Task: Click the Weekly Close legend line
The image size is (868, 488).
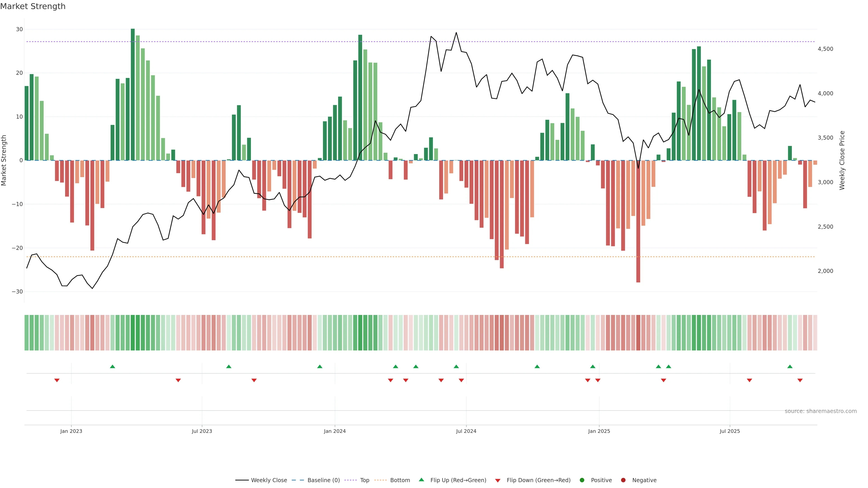Action: point(242,480)
